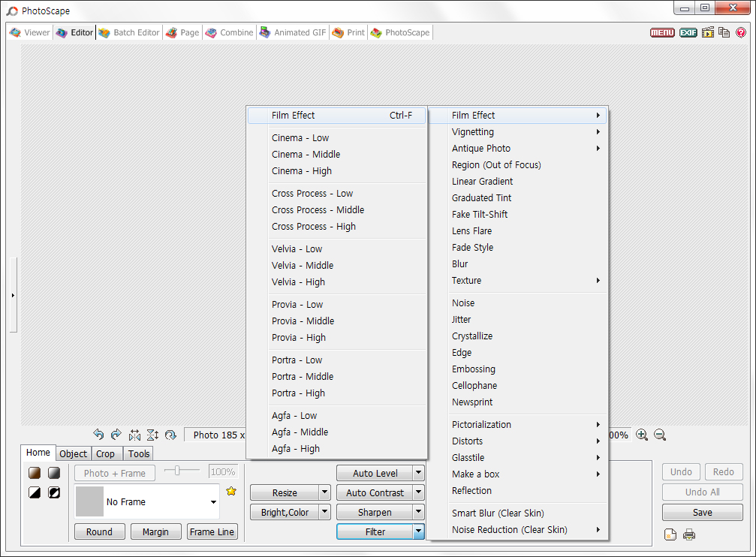Click the negative invert icon
756x557 pixels.
tap(54, 492)
